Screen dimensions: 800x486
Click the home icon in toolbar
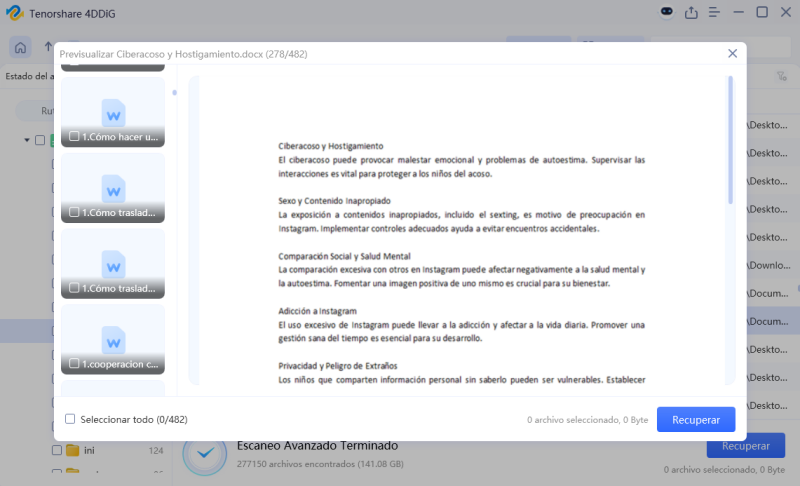pos(20,47)
